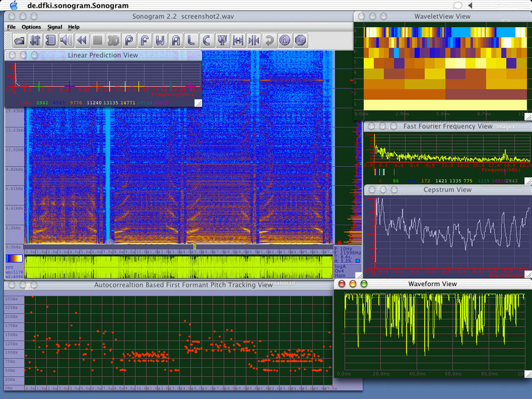The height and width of the screenshot is (399, 532).
Task: Click the wl:4096 label under FFT
Action: [14, 276]
